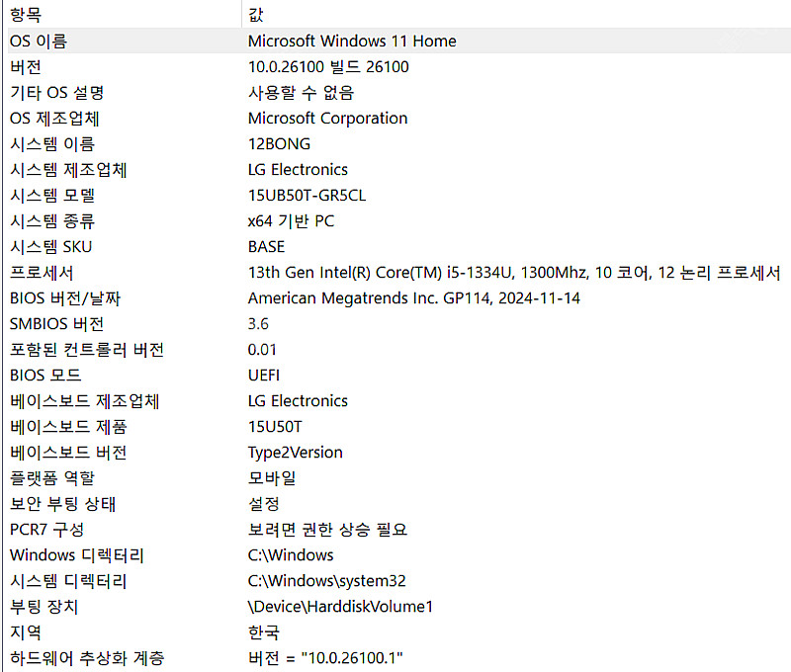Select value BASE
Image resolution: width=791 pixels, height=672 pixels.
[266, 246]
